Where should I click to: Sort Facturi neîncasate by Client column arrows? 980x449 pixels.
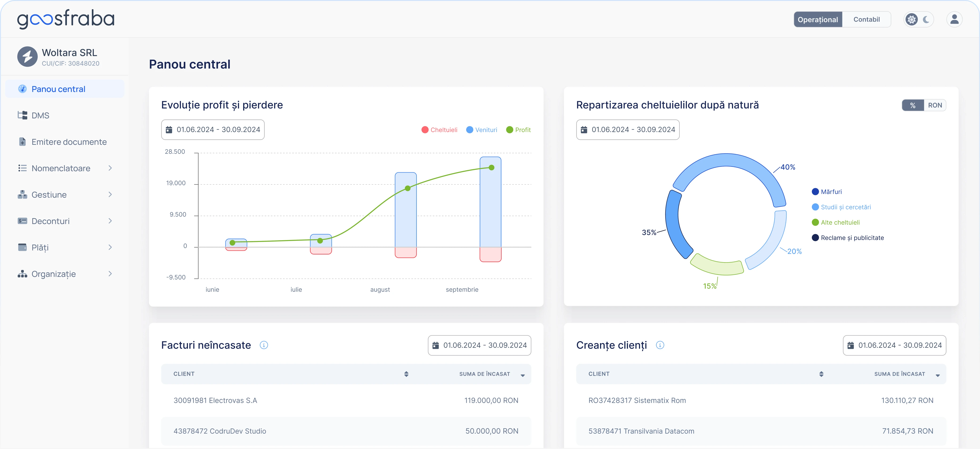[406, 374]
